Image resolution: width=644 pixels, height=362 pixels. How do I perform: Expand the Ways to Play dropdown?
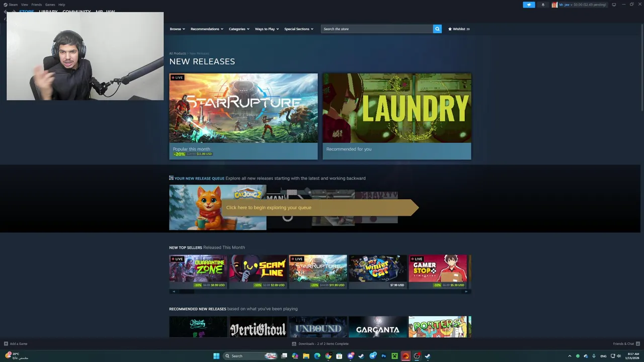[267, 29]
